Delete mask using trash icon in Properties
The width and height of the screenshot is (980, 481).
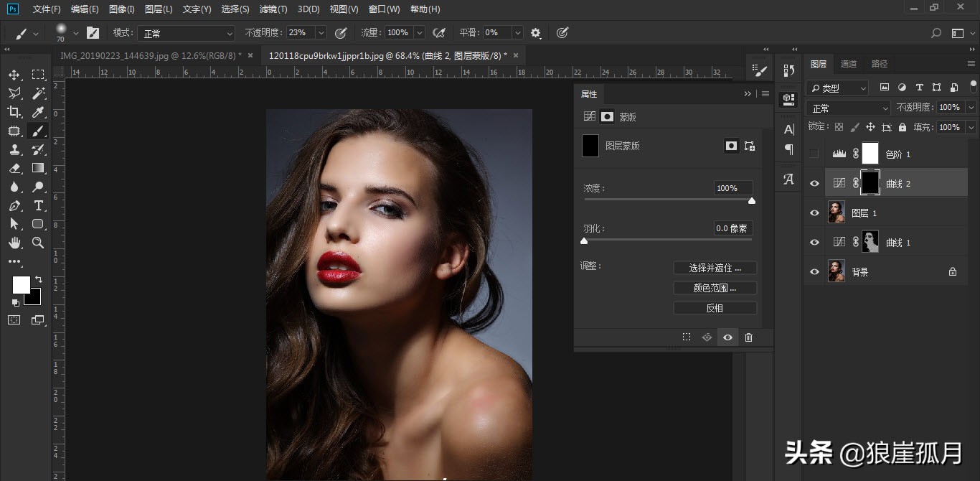point(748,337)
